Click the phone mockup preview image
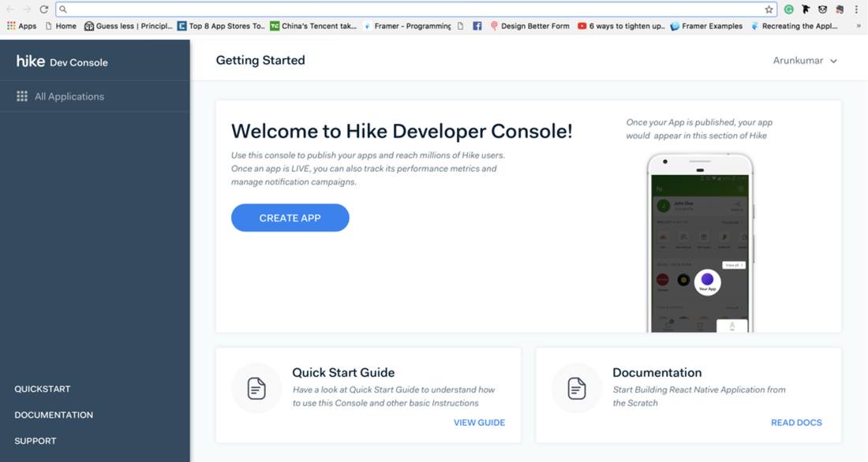The width and height of the screenshot is (868, 462). coord(700,244)
